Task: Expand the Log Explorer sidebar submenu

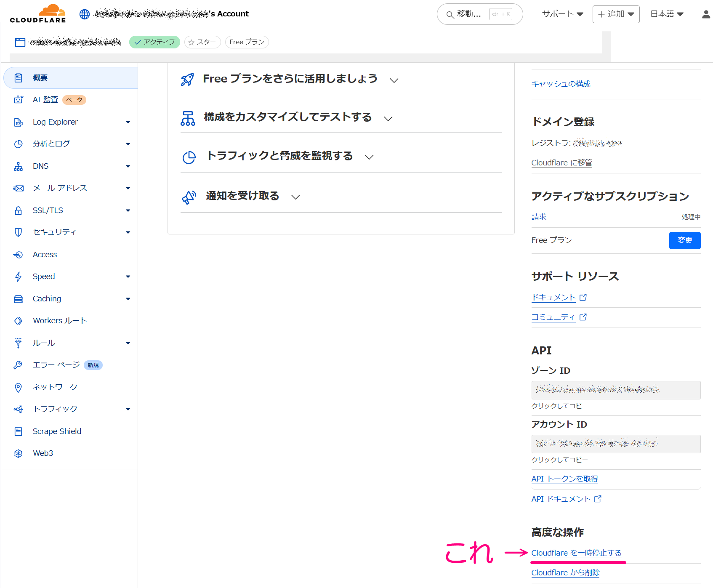Action: coord(128,122)
